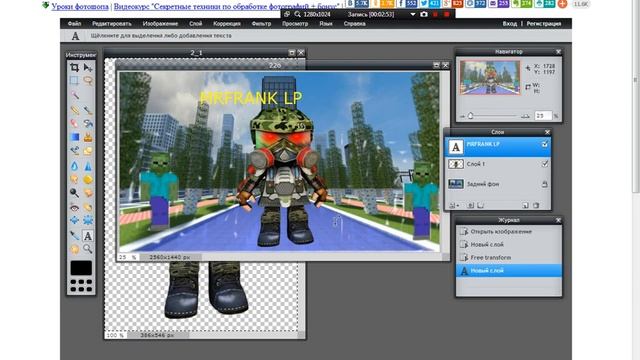Open the Файл menu
The height and width of the screenshot is (360, 640).
[74, 24]
